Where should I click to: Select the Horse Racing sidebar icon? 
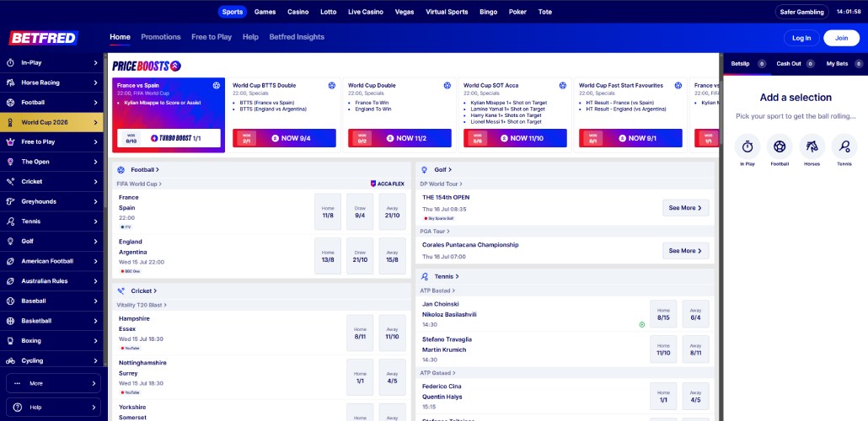click(x=10, y=83)
